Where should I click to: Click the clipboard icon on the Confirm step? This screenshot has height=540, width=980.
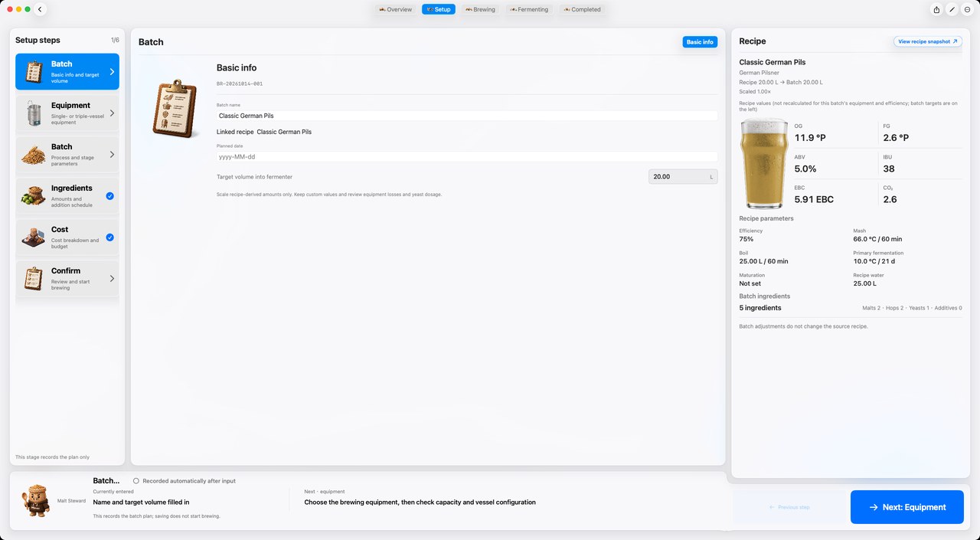coord(34,279)
